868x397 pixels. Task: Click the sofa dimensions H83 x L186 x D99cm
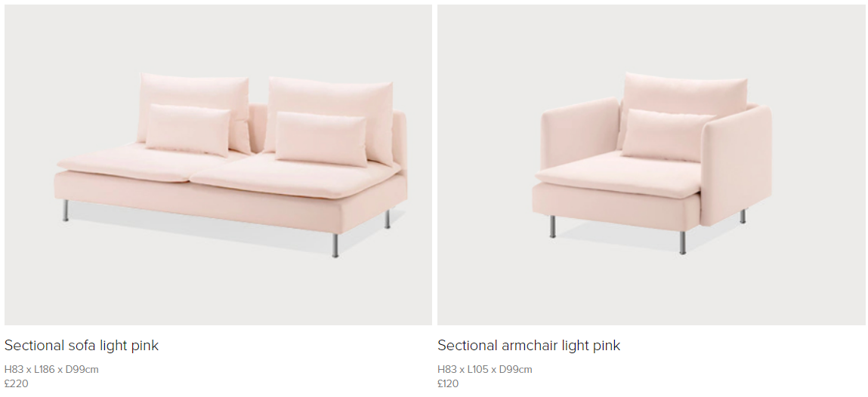pyautogui.click(x=51, y=369)
